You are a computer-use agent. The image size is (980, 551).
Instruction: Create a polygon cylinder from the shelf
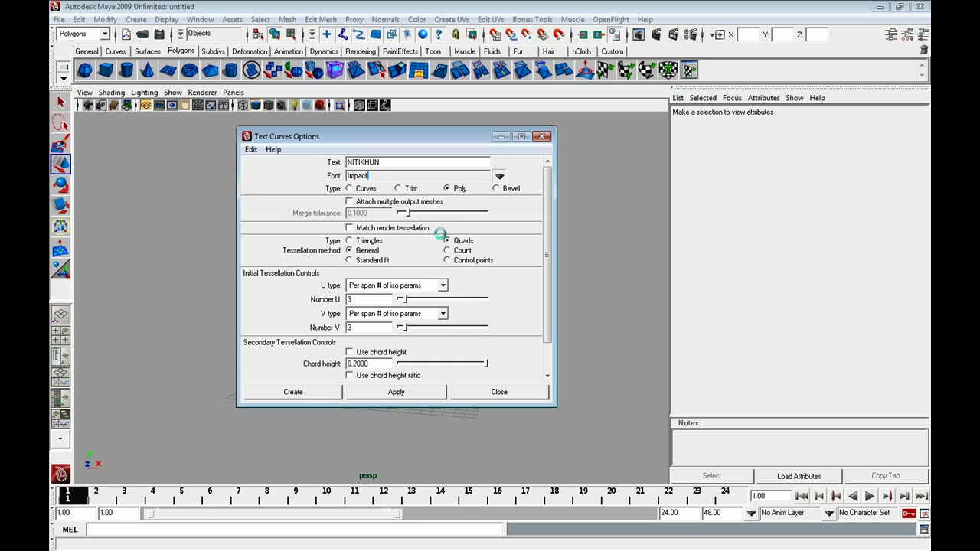[x=126, y=70]
